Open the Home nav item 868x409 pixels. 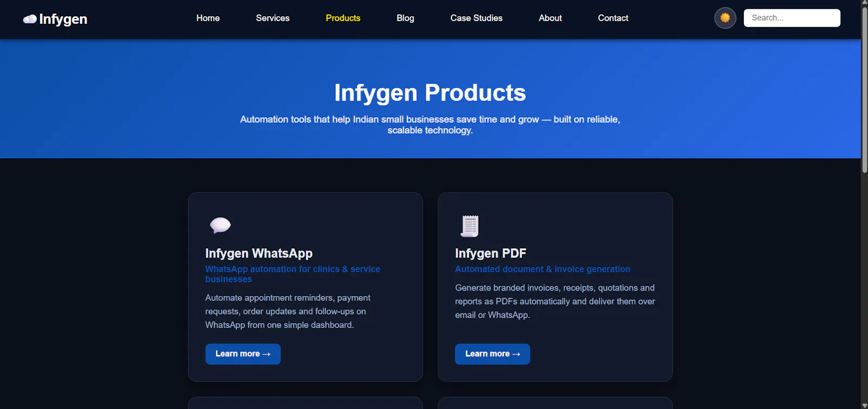208,18
